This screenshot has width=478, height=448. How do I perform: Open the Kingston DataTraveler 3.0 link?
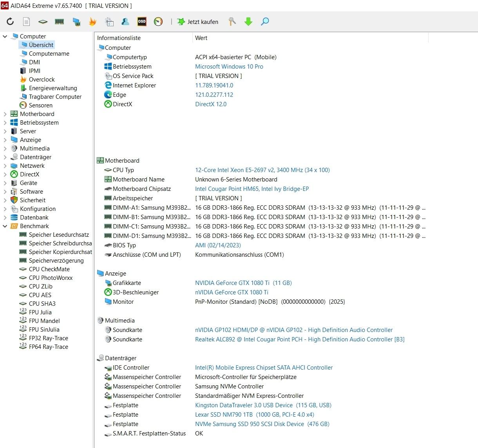[263, 405]
